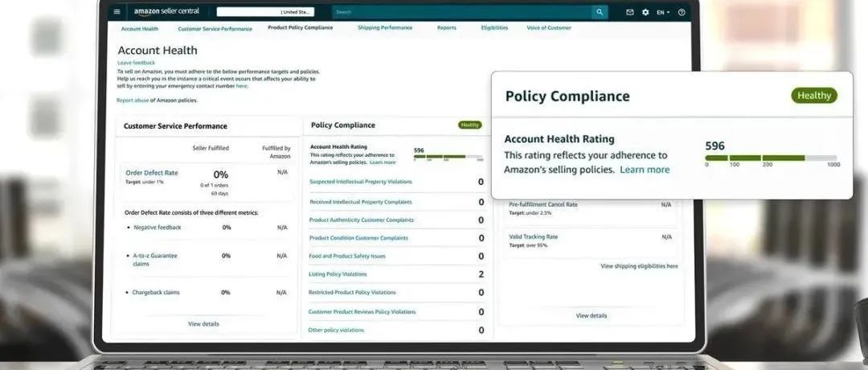Open the Shipping Performance tab
Viewport: 868px width, 370px height.
(385, 27)
